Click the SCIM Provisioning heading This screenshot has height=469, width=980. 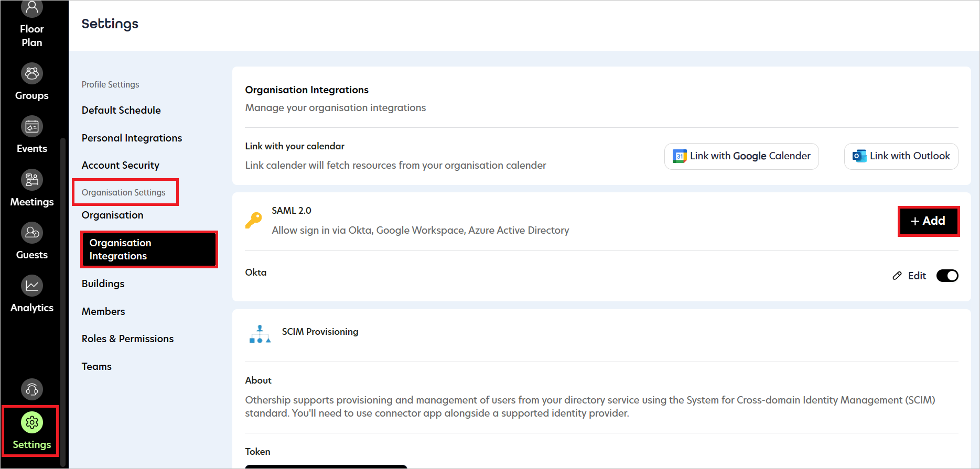[320, 332]
